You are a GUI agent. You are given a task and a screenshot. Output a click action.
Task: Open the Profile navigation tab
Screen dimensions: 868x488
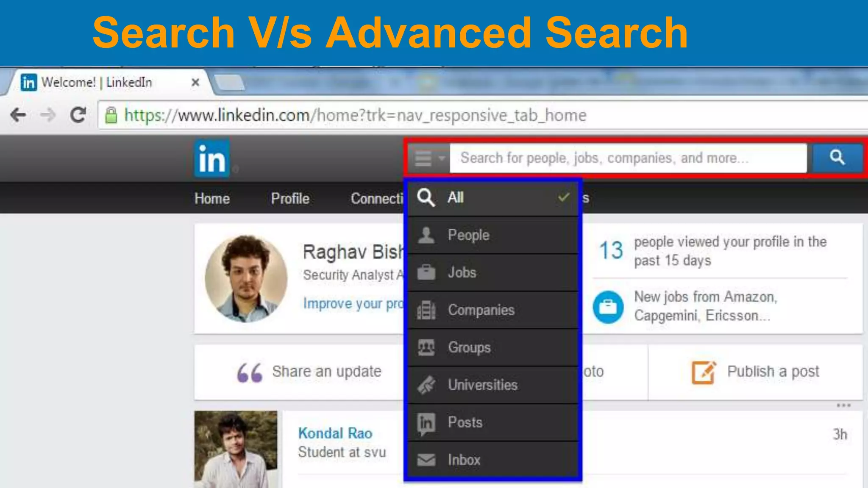[290, 198]
